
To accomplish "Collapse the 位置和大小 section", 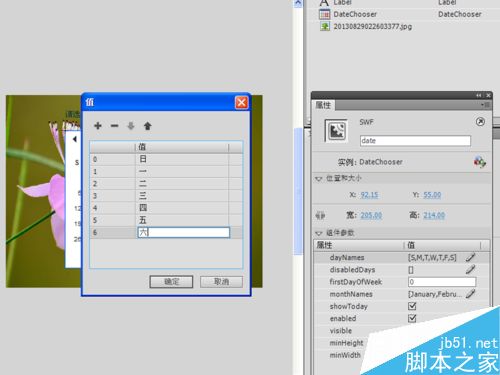I will (x=319, y=179).
